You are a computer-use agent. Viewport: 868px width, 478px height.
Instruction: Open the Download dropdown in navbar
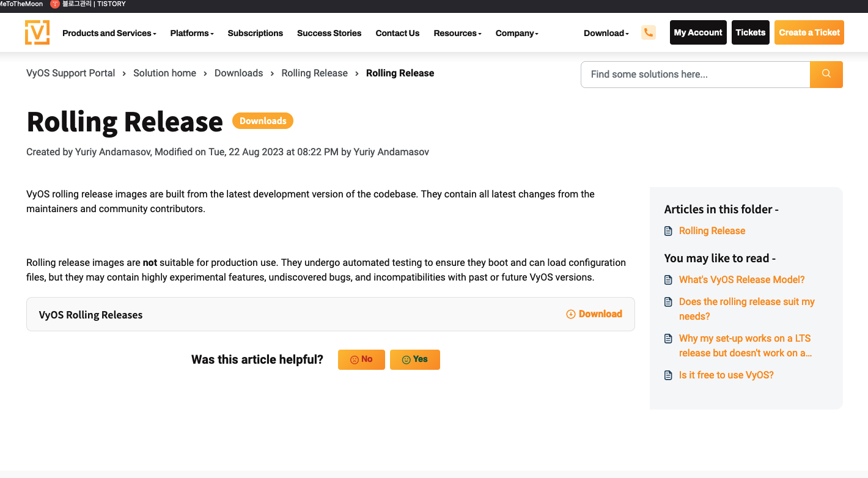pos(606,33)
